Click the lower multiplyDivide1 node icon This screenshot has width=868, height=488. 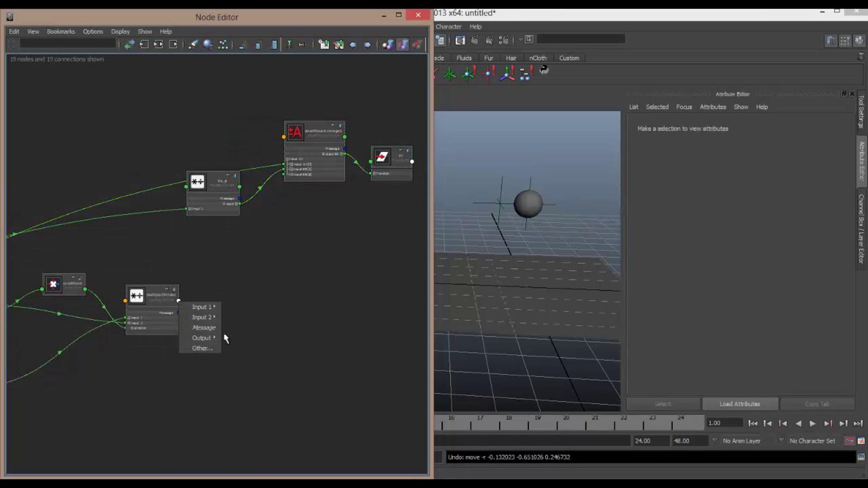(x=137, y=296)
